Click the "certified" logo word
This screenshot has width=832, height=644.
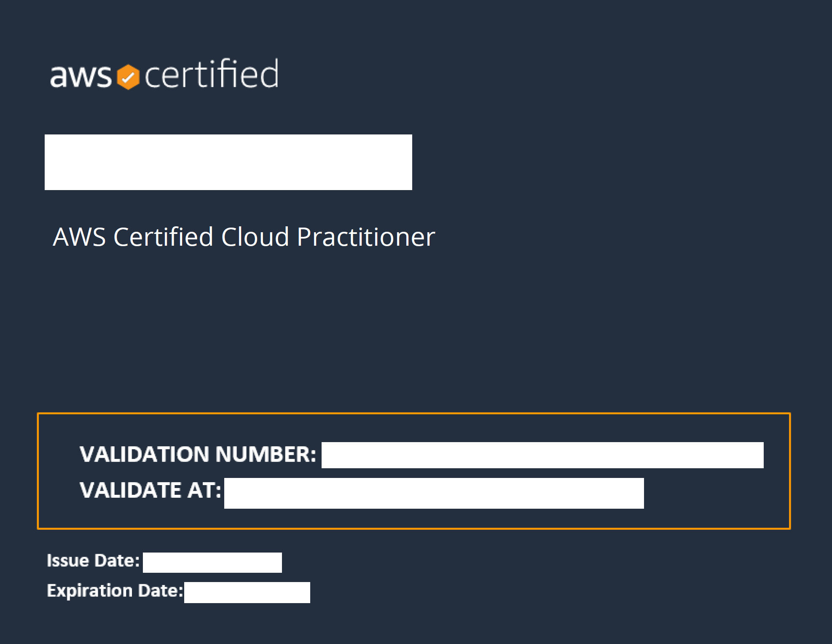[x=211, y=74]
